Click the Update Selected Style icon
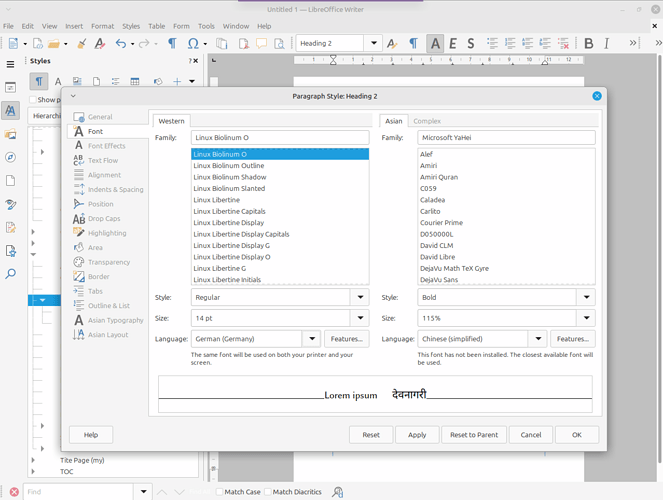Screen dimensions: 663x500 (392, 44)
